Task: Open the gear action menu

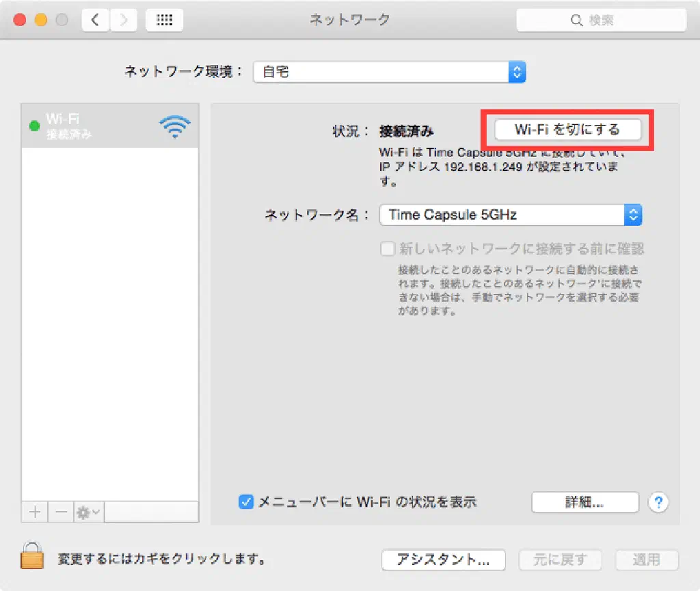Action: [88, 512]
